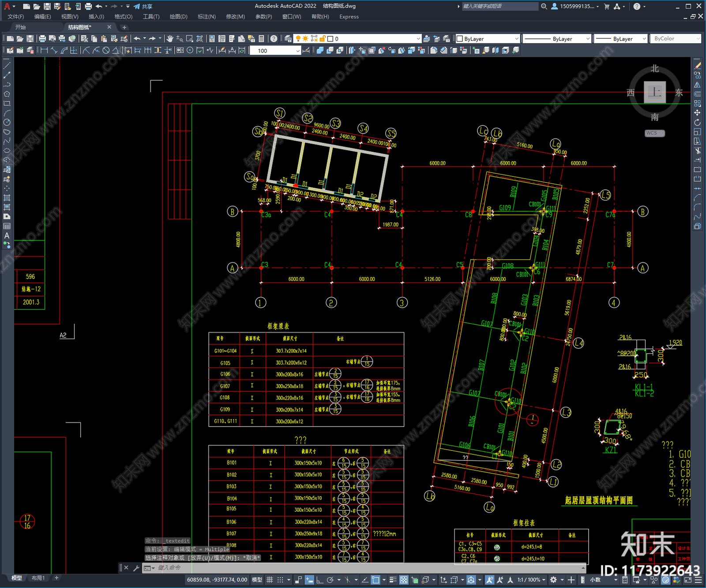Click the Zoom Window icon

(190, 39)
